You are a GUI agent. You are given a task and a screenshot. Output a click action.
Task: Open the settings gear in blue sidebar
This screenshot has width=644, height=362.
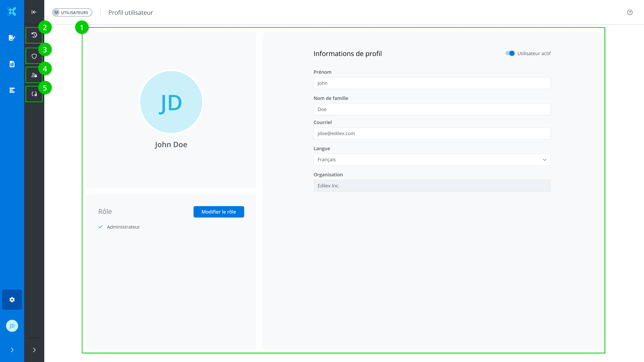click(12, 299)
